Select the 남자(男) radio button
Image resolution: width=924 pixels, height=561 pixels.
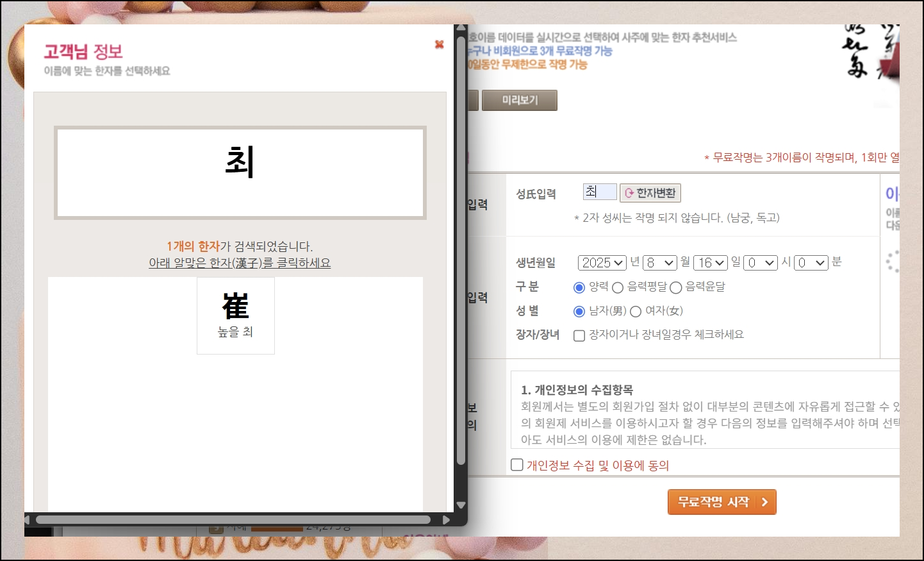point(579,312)
